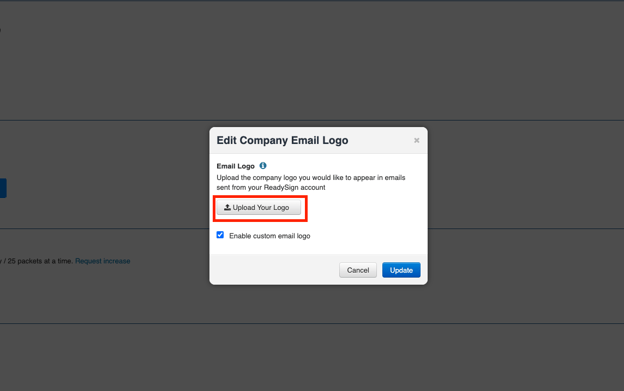Click the 'Enable custom email logo' label text
Viewport: 624px width, 391px height.
pyautogui.click(x=269, y=236)
